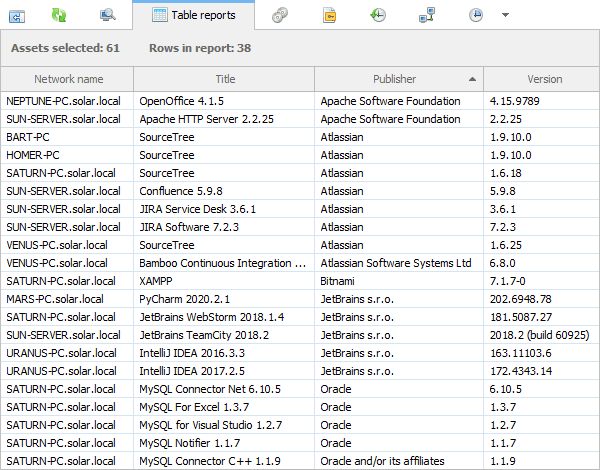The height and width of the screenshot is (470, 600).
Task: Open the blue clock icon tab
Action: click(476, 15)
